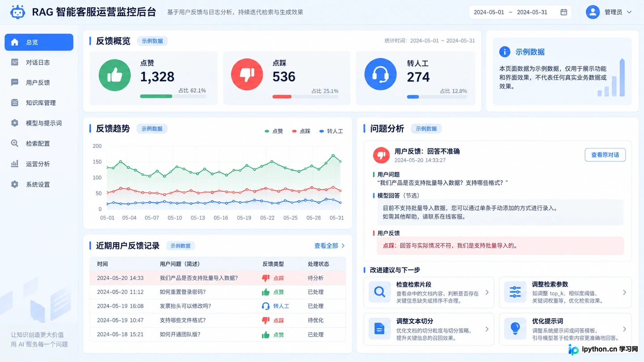Toggle the 转人工 series in chart legend
Viewport: 644px width, 362px height.
click(331, 131)
